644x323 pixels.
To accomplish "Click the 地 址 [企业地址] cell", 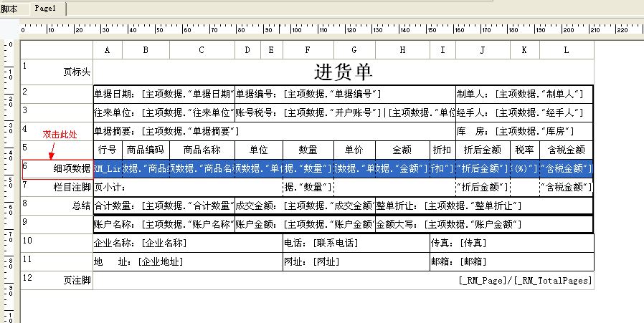I will coord(188,262).
